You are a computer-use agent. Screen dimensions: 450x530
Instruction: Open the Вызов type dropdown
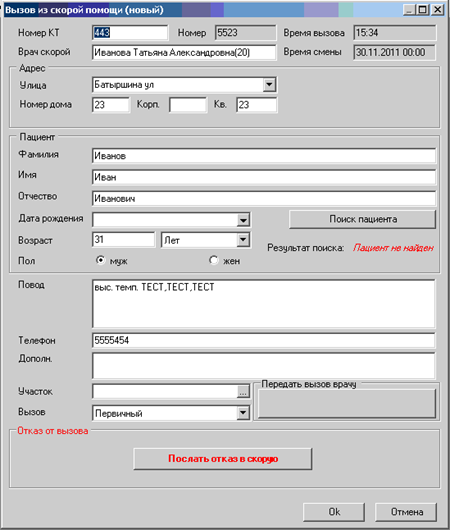[243, 413]
